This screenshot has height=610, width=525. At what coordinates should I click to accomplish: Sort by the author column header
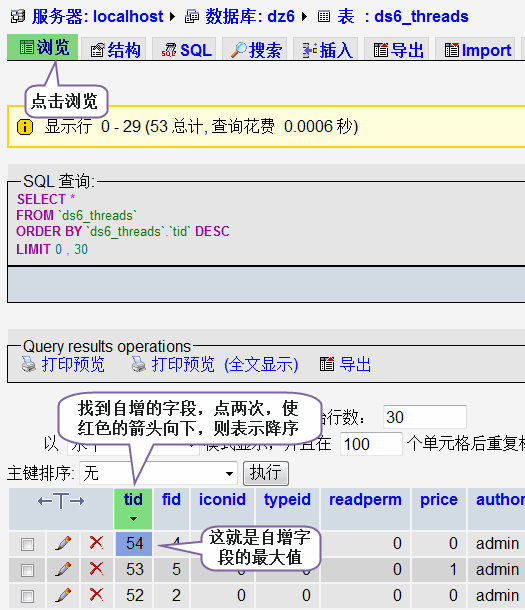(500, 500)
